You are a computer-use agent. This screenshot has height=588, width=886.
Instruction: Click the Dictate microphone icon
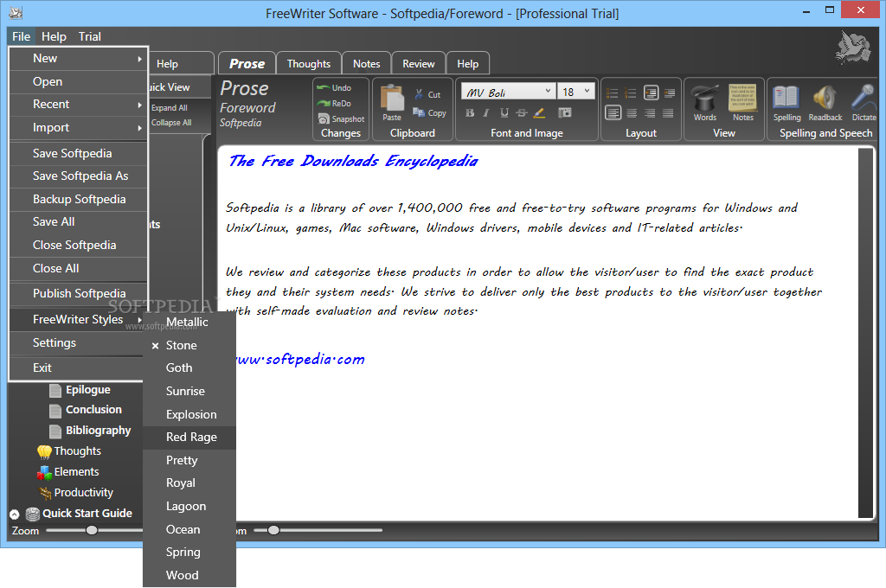click(x=864, y=97)
